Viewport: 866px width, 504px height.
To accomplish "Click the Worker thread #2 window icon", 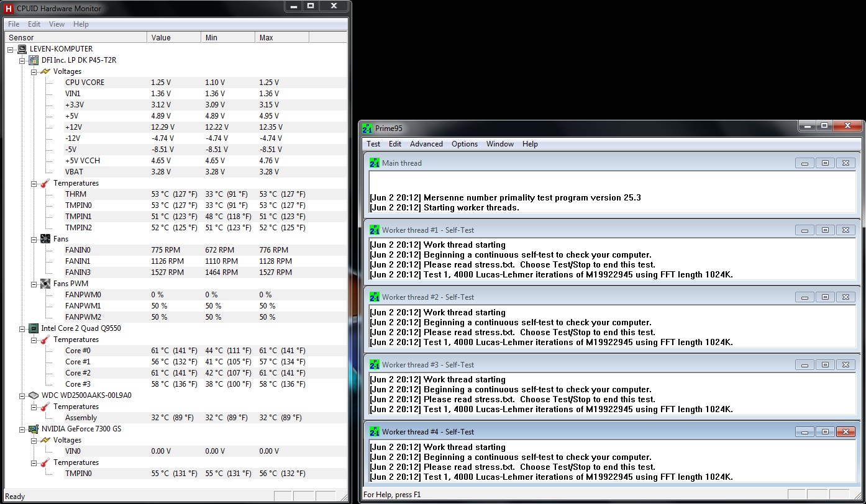I will [x=374, y=297].
